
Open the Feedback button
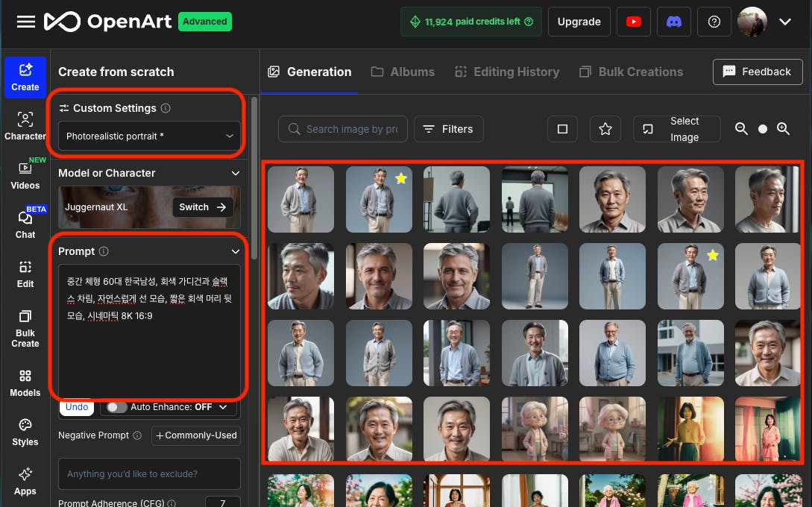(758, 72)
